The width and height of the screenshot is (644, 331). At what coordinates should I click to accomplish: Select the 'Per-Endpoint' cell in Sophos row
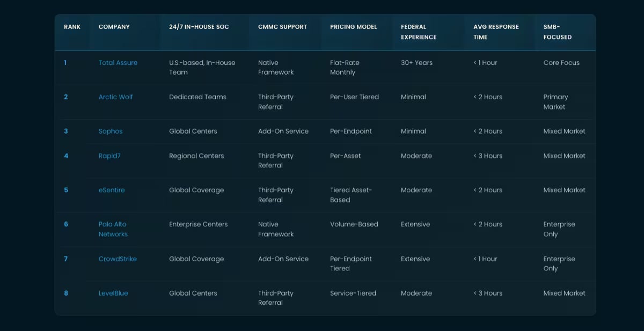351,131
